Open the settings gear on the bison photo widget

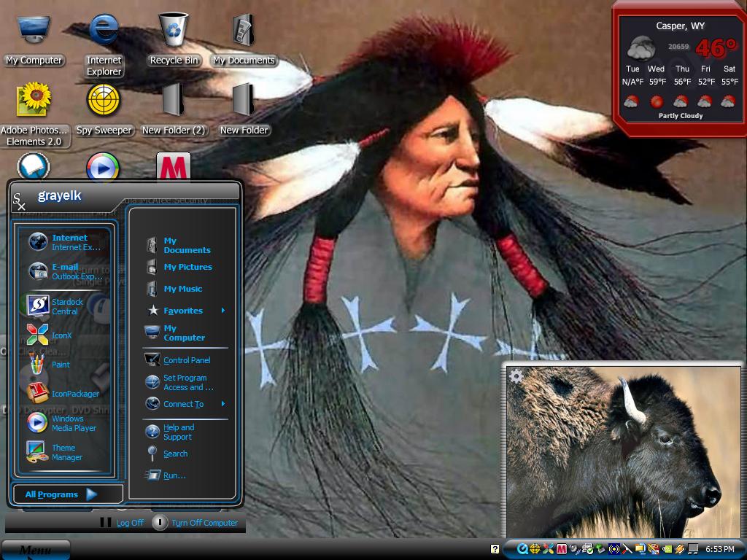516,377
